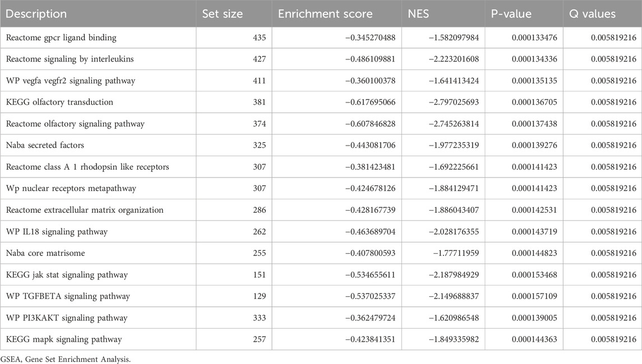Screen dimensions: 642x364
Task: Click the Description column header
Action: point(36,14)
